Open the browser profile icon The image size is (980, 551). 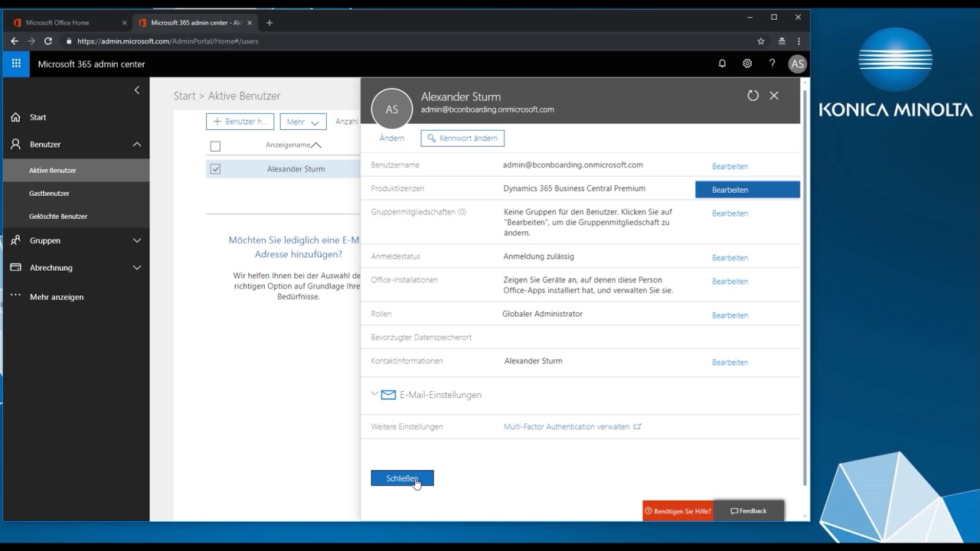782,41
